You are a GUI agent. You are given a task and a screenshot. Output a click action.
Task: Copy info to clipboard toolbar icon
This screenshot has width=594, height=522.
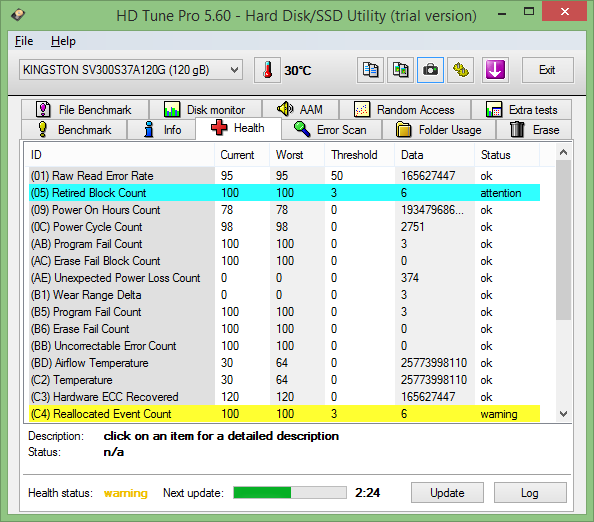point(370,70)
